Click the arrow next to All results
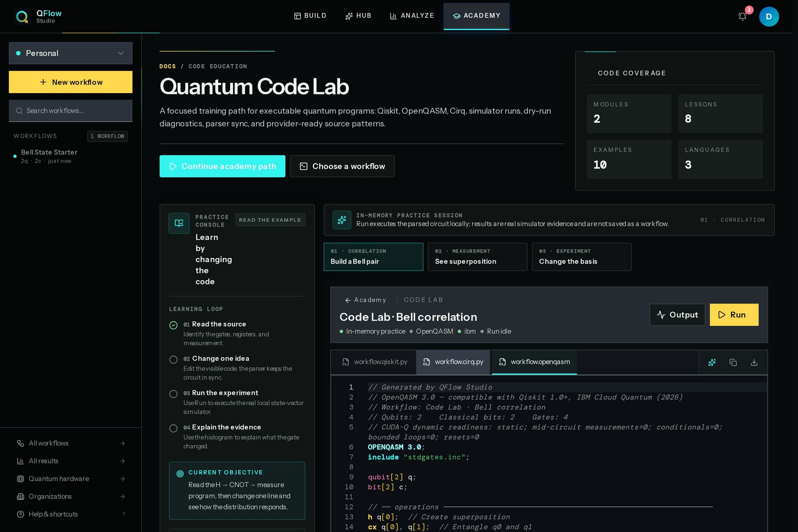This screenshot has height=532, width=798. pyautogui.click(x=123, y=461)
